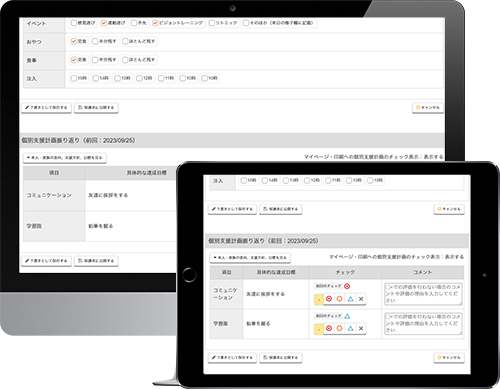Select orange circle rating for コミュニケーション row
Viewport: 500px width, 389px height.
[x=339, y=299]
